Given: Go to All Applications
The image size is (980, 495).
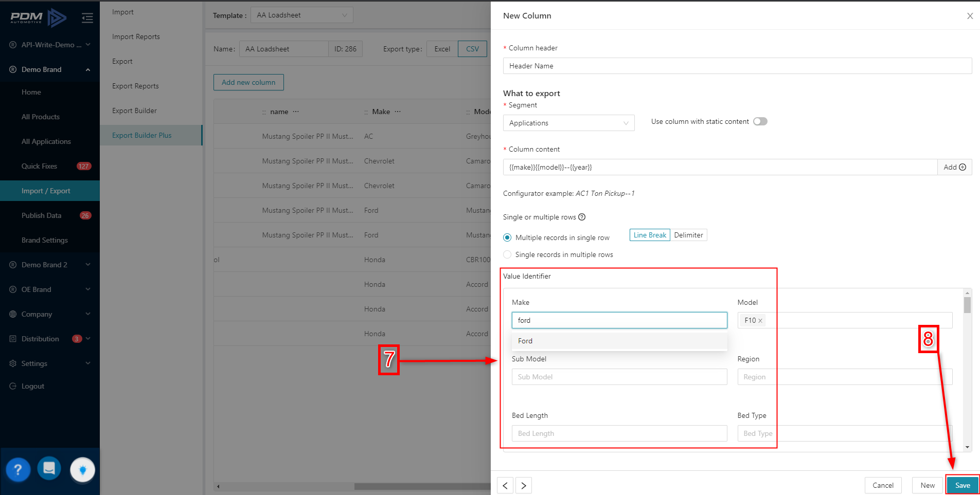Looking at the screenshot, I should click(46, 141).
